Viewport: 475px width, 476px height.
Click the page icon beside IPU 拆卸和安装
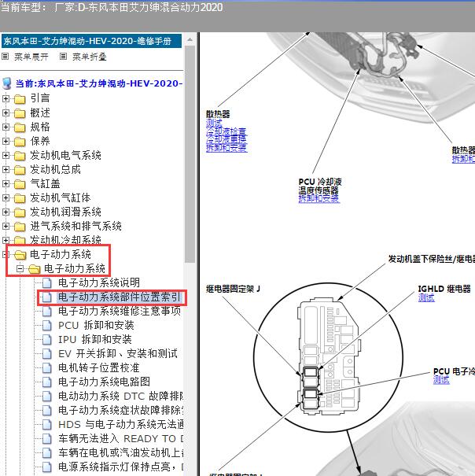pyautogui.click(x=46, y=339)
